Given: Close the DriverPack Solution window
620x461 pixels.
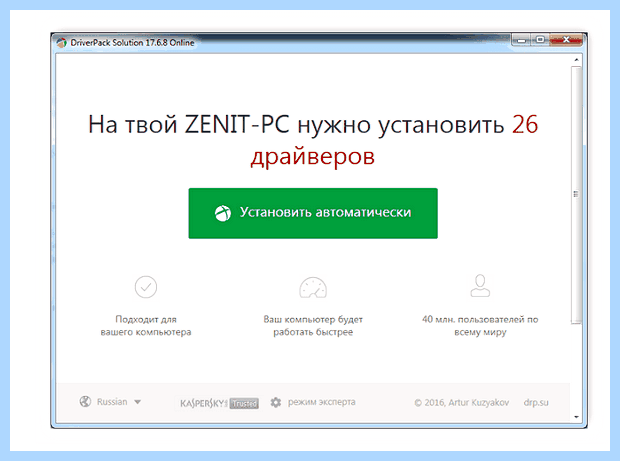Looking at the screenshot, I should [566, 40].
